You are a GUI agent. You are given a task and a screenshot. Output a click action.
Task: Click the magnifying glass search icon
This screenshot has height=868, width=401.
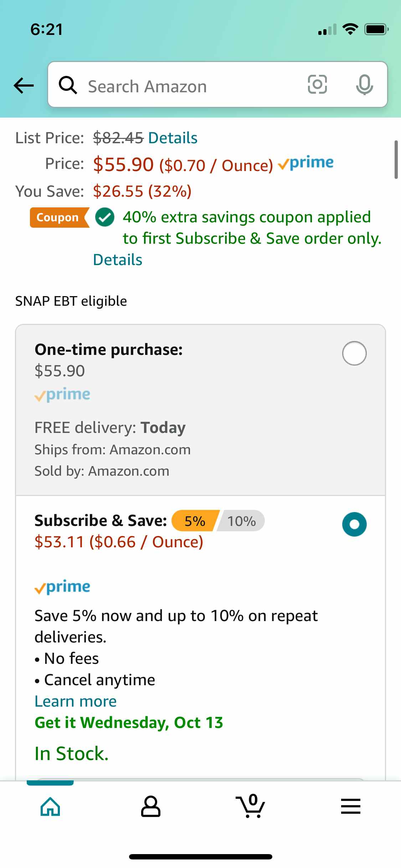(68, 86)
